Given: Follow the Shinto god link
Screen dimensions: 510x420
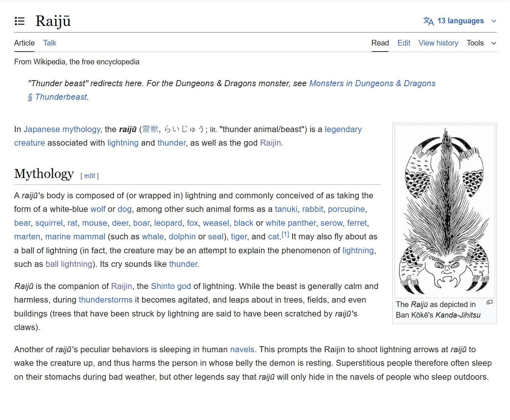Looking at the screenshot, I should (171, 286).
